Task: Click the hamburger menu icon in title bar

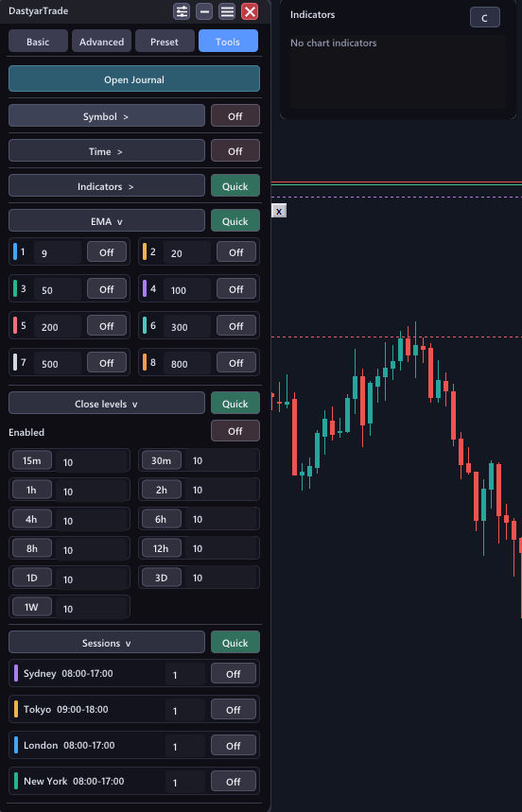Action: coord(227,11)
